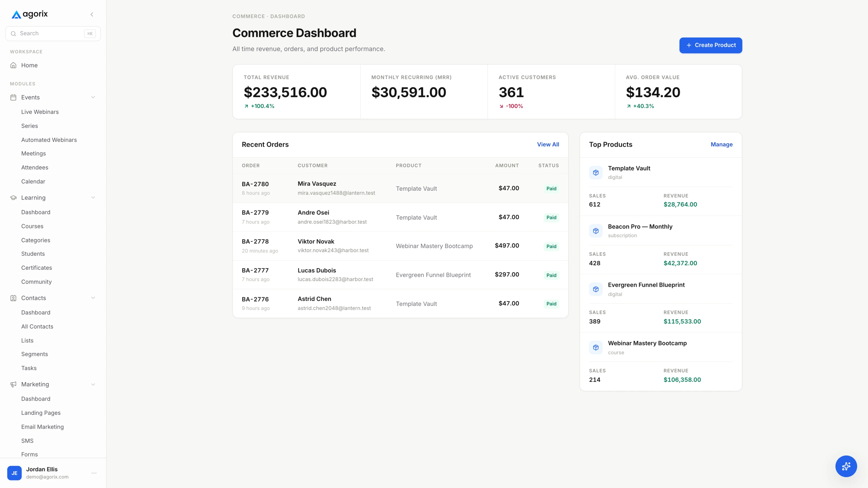Go to Courses under Learning
This screenshot has height=488, width=868.
32,226
